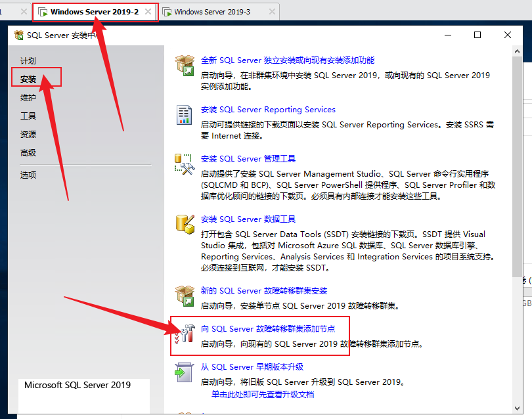
Task: Click the Microsoft SQL Server 2019 logo text
Action: (x=78, y=385)
